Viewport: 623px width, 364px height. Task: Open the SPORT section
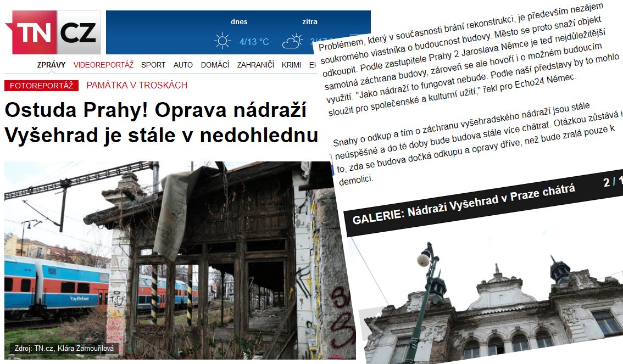coord(153,65)
